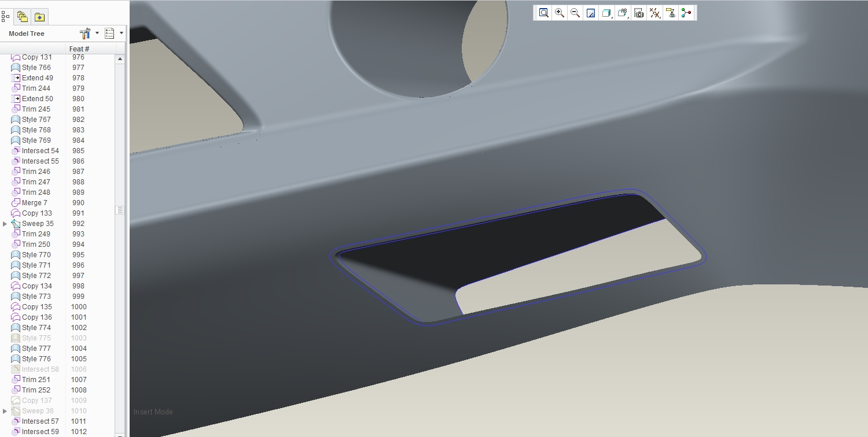
Task: Click the Copy 134 feature icon
Action: (x=16, y=286)
